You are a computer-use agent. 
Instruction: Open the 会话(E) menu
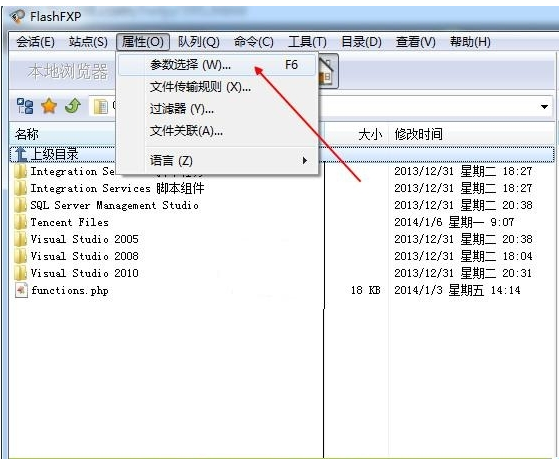coord(35,42)
